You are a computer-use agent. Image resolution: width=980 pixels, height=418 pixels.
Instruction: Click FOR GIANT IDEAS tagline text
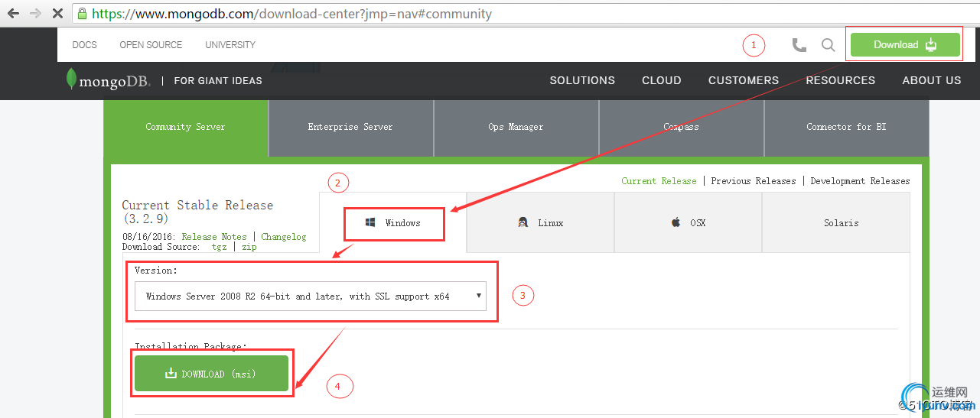(x=218, y=80)
